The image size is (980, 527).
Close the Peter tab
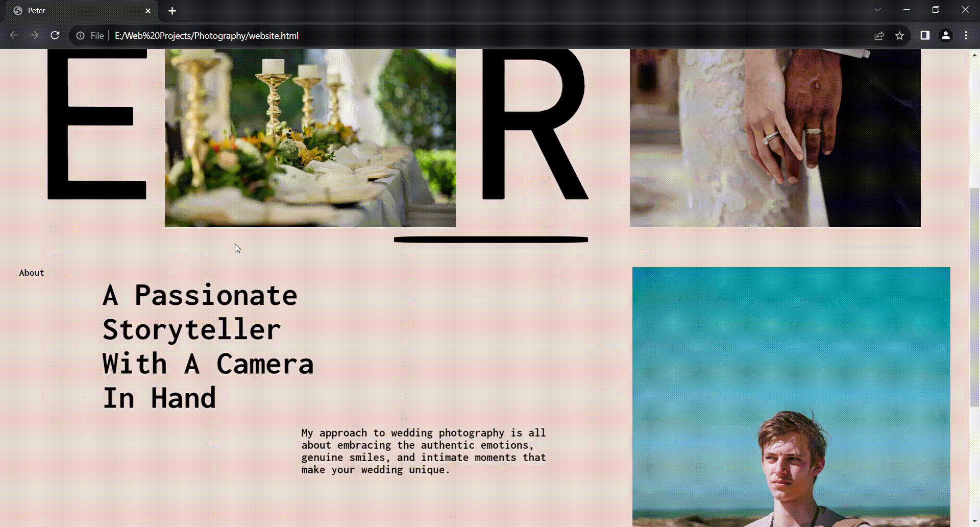point(148,11)
